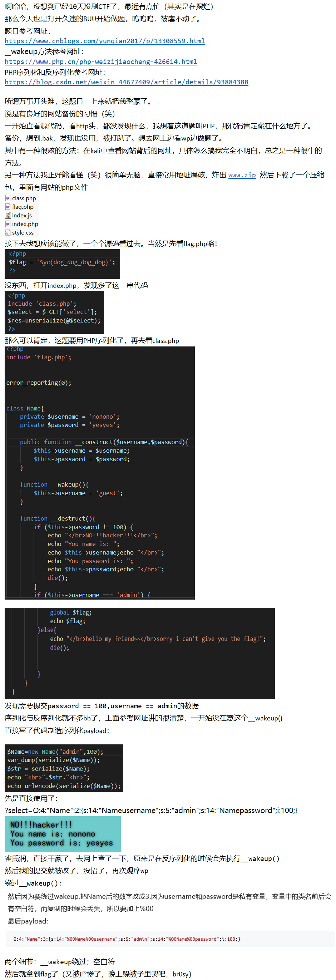Image resolution: width=336 pixels, height=980 pixels.
Task: Click the '题目参考网址:' line
Action: click(x=28, y=31)
